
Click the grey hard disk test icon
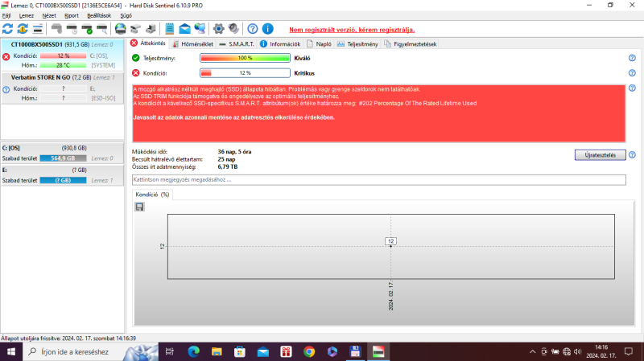pyautogui.click(x=56, y=29)
